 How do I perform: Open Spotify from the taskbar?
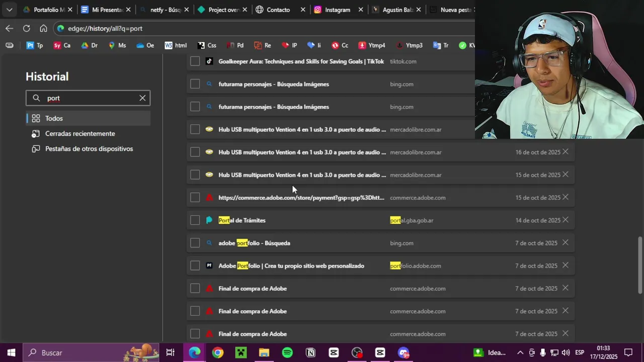coord(287,353)
